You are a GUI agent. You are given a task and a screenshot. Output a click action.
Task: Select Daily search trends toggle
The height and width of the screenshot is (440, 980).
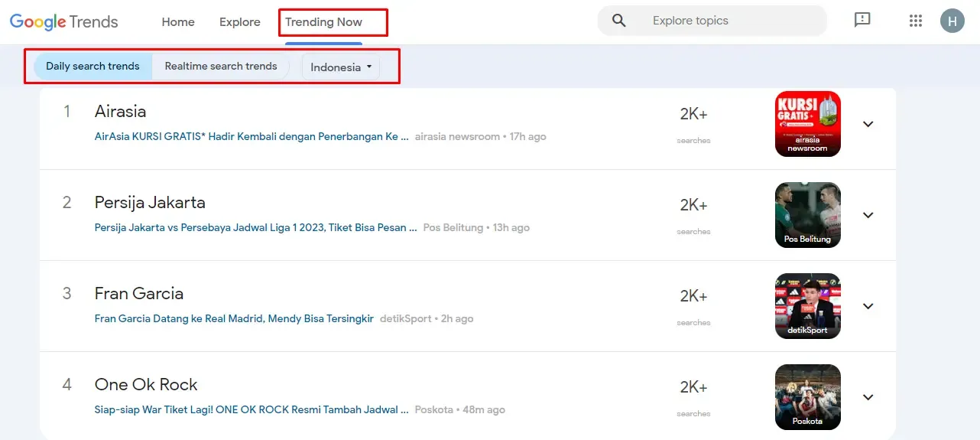click(x=92, y=67)
